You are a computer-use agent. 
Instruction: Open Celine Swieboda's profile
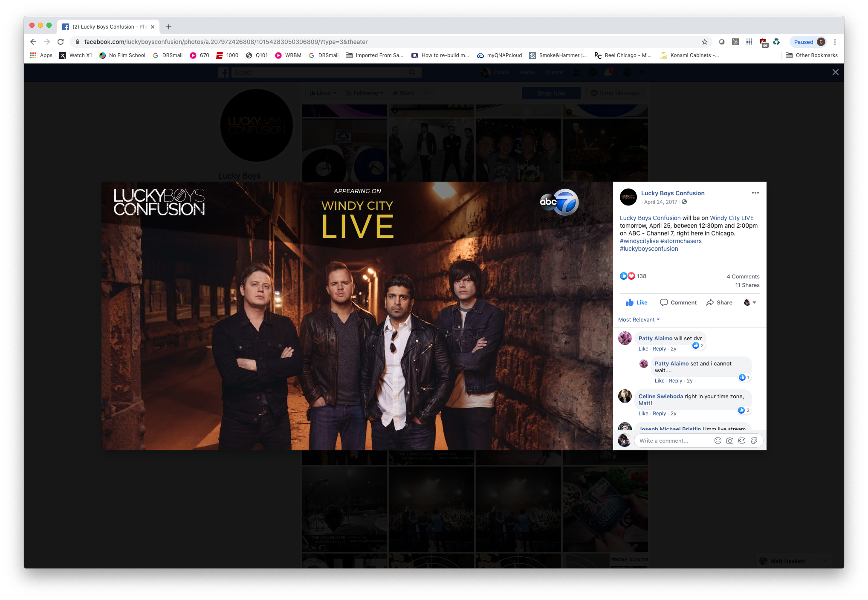pos(661,396)
